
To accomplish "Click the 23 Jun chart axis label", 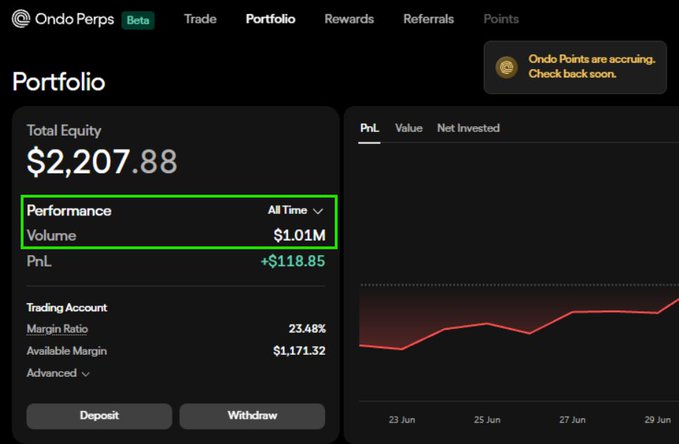I will click(x=402, y=420).
